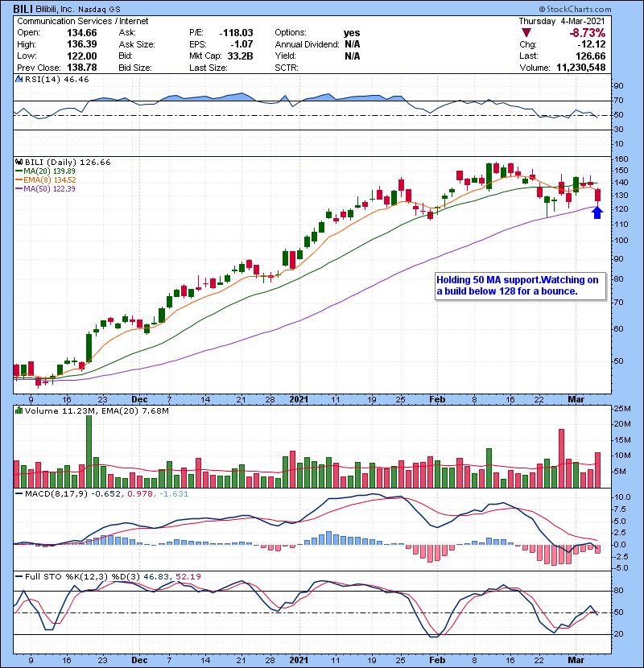Click the percent change -8.73%
Viewport: 644px width, 668px height.
click(588, 33)
